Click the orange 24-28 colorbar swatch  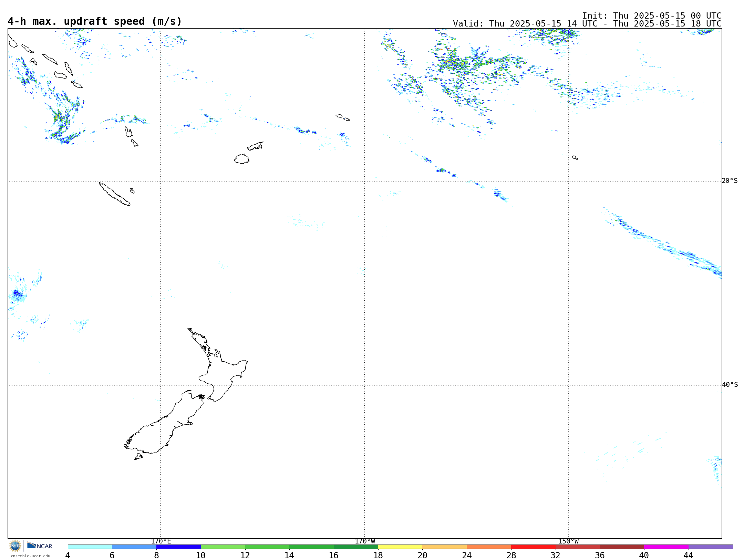(489, 547)
